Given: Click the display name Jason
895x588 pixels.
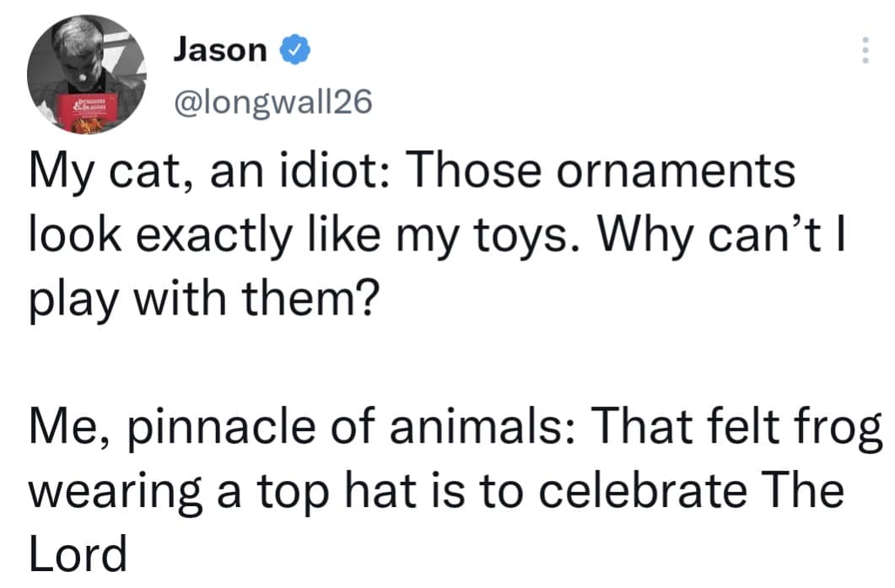Looking at the screenshot, I should coord(218,49).
